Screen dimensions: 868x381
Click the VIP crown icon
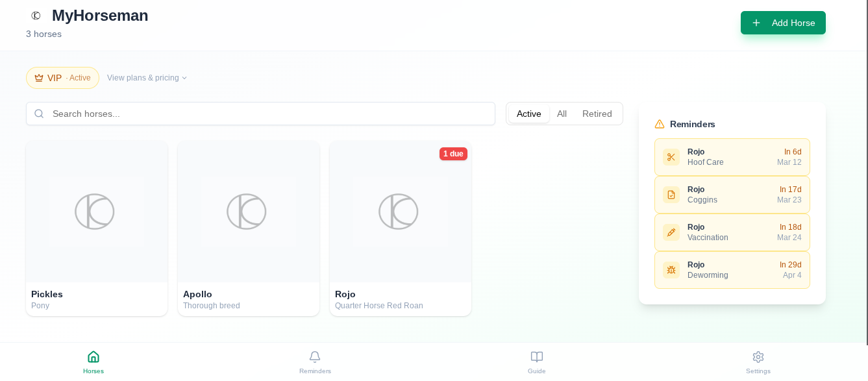(x=39, y=78)
